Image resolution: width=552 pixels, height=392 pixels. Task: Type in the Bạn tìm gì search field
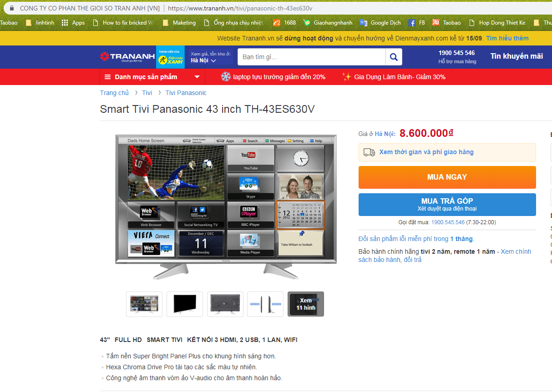311,57
